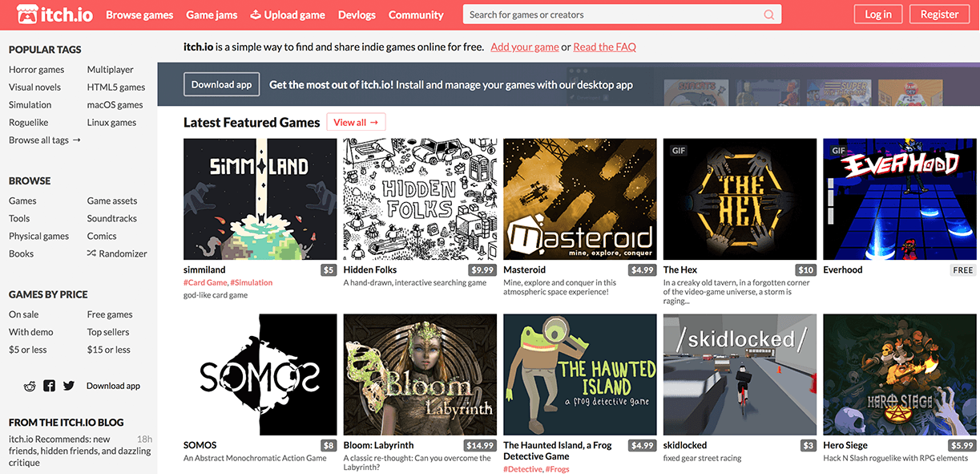Click sidebar Download app link
The image size is (980, 474).
click(113, 386)
